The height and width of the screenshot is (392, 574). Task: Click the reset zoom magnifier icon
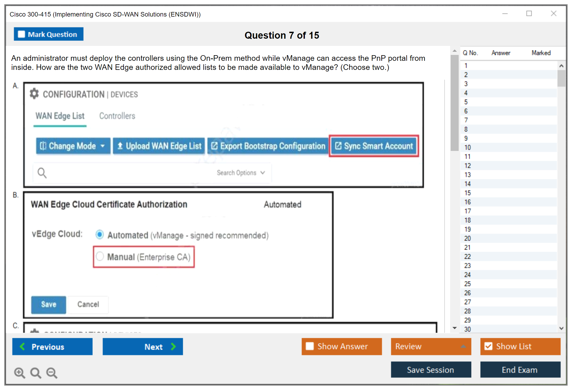[36, 373]
